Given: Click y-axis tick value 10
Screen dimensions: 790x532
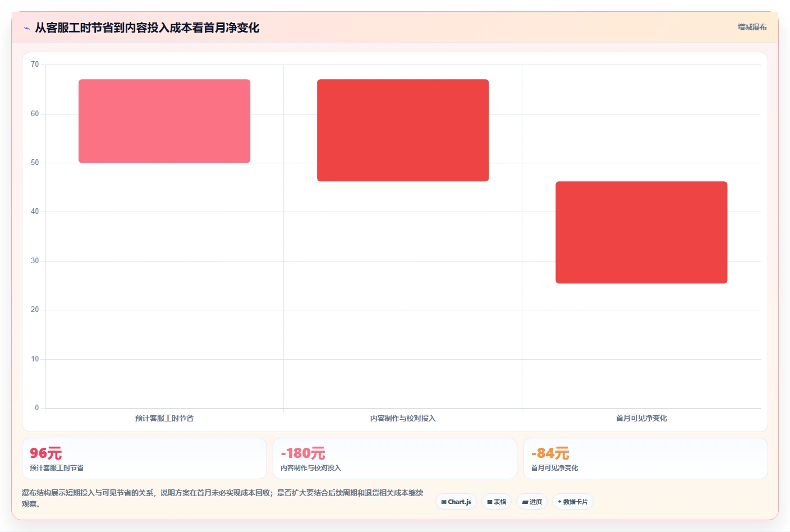Looking at the screenshot, I should point(35,359).
